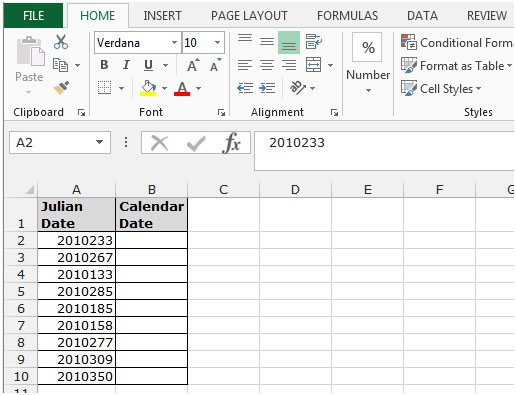
Task: Click Conditional Formatting label
Action: coord(467,43)
